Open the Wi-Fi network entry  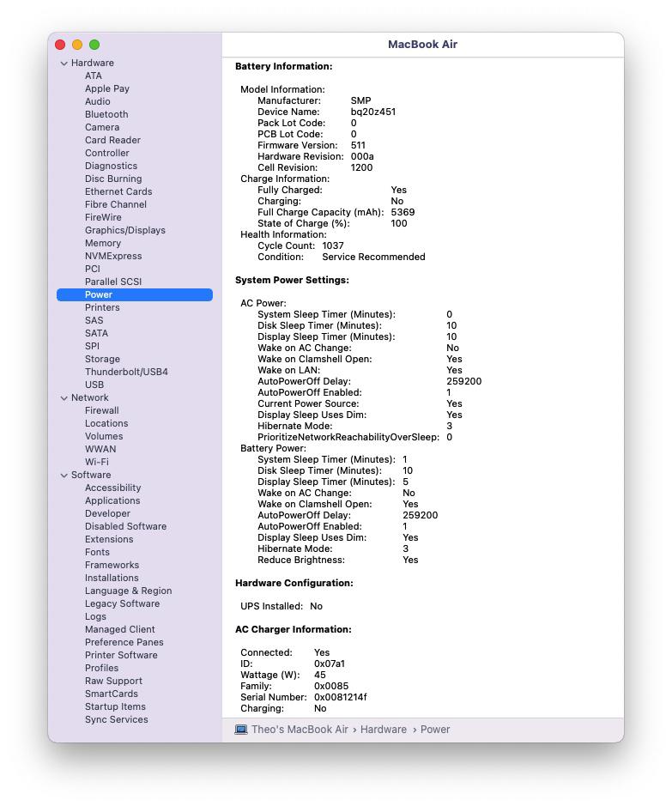(x=97, y=462)
